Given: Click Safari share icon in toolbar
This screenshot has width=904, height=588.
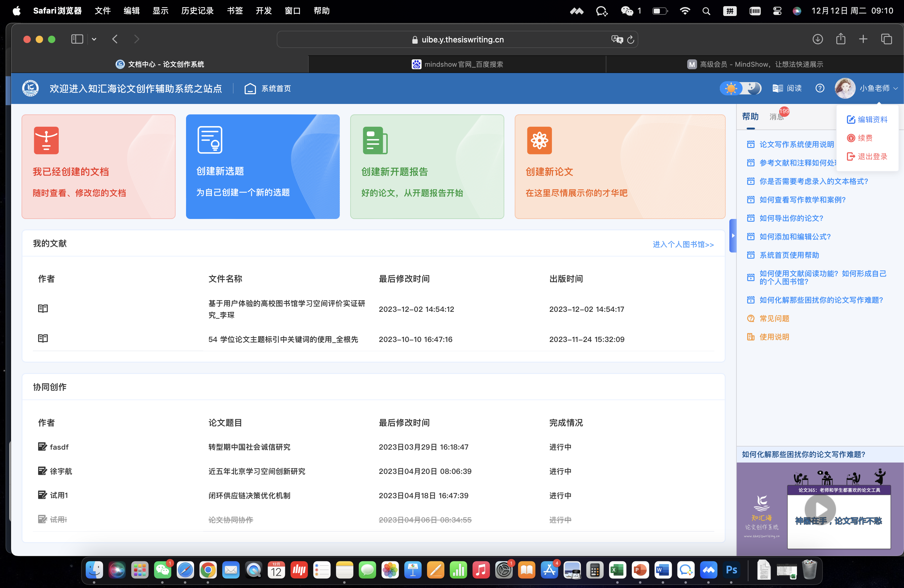Looking at the screenshot, I should 841,39.
